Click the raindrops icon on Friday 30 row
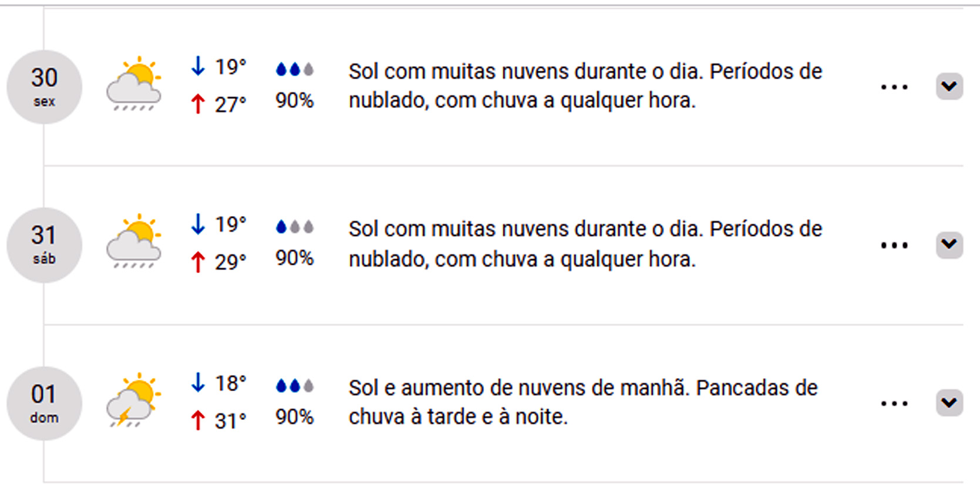980x495 pixels. 295,69
